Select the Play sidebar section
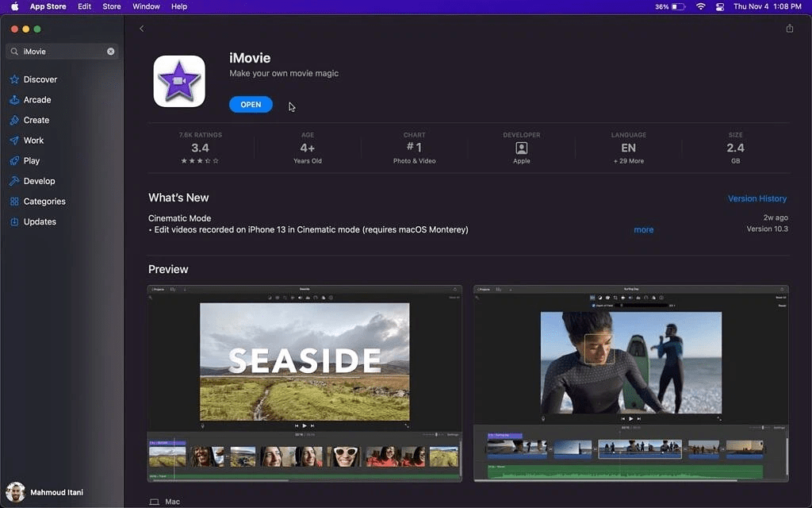 (32, 160)
